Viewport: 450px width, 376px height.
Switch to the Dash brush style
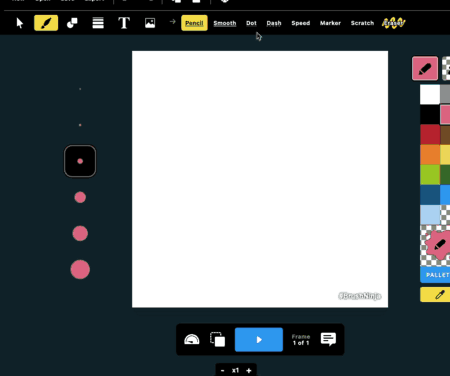pos(274,23)
